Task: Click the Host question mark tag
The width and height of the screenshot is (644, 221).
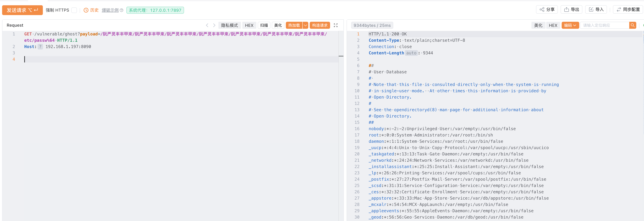Action: tap(40, 47)
